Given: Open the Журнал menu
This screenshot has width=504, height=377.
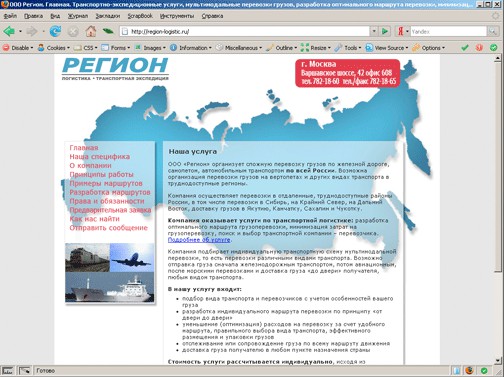Looking at the screenshot, I should [78, 16].
